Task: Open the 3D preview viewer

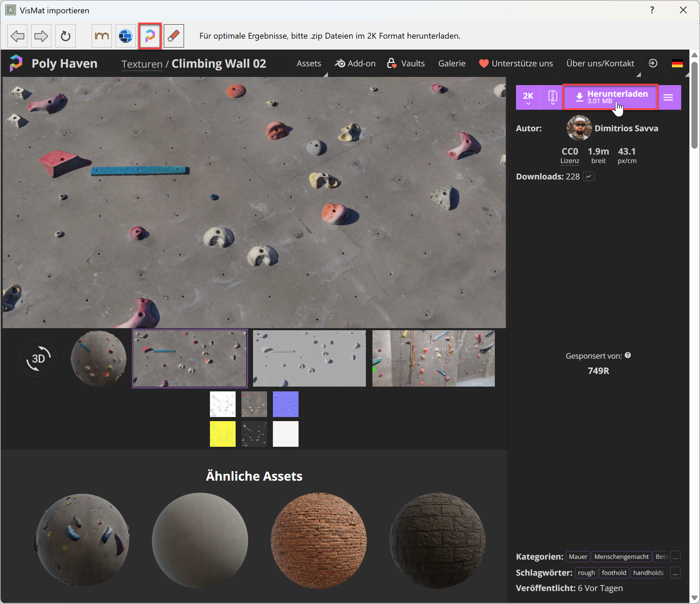Action: click(39, 359)
